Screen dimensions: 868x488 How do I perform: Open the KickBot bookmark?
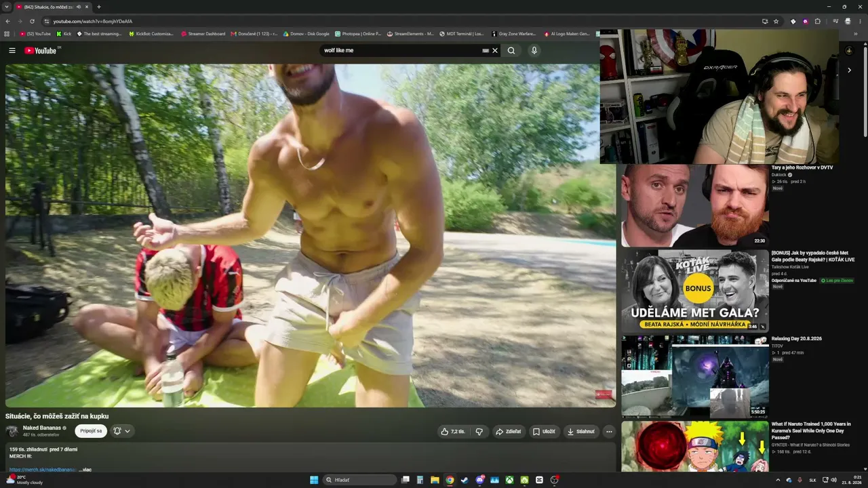(151, 33)
